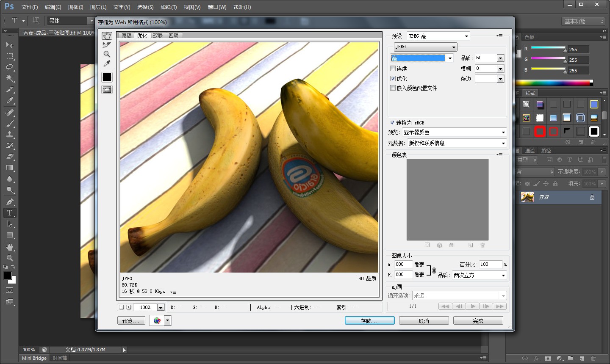Select the Gradient tool

[10, 168]
